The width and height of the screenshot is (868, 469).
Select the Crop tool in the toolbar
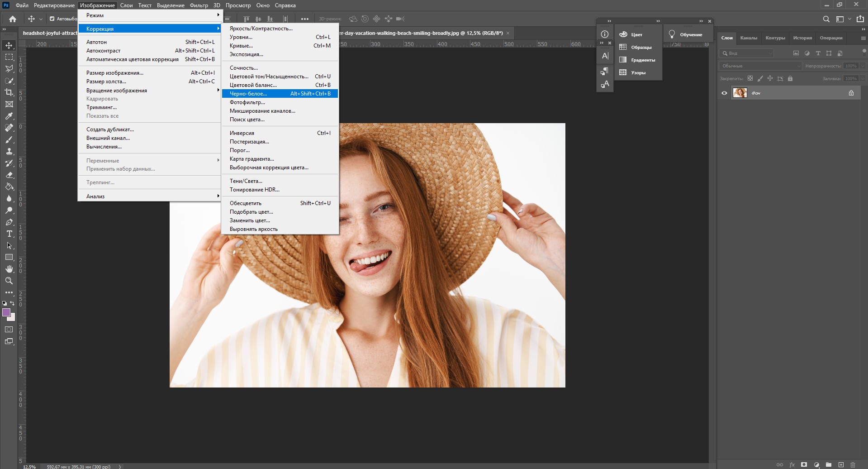pyautogui.click(x=9, y=92)
